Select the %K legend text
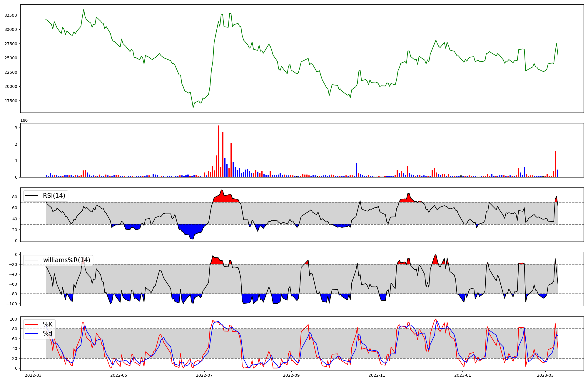 48,324
